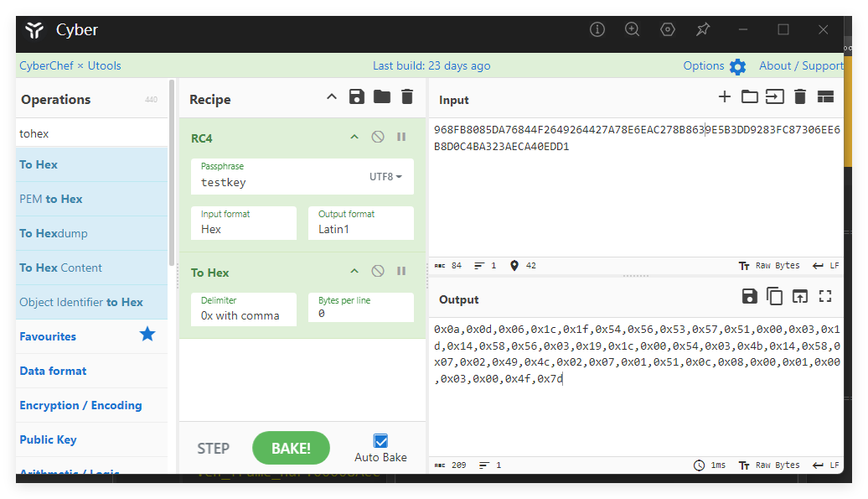Screen dimensions: 868x499
Task: Open file as input icon
Action: coord(774,97)
